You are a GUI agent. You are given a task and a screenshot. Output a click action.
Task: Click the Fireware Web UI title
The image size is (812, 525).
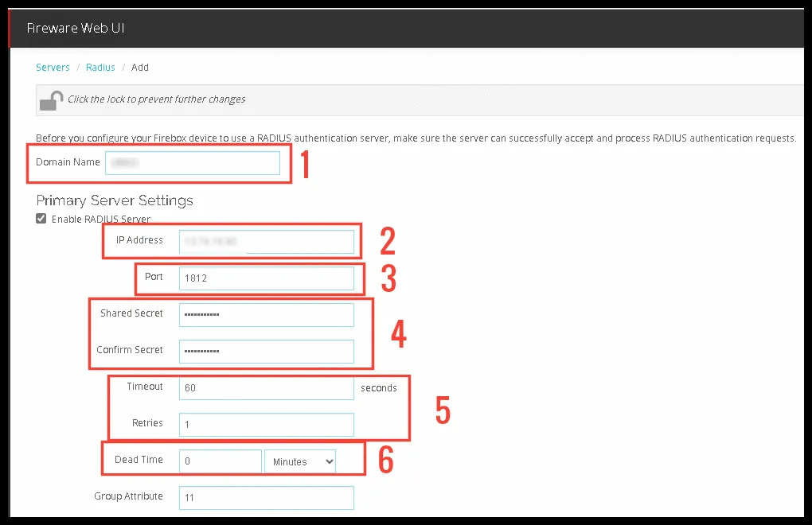[76, 28]
